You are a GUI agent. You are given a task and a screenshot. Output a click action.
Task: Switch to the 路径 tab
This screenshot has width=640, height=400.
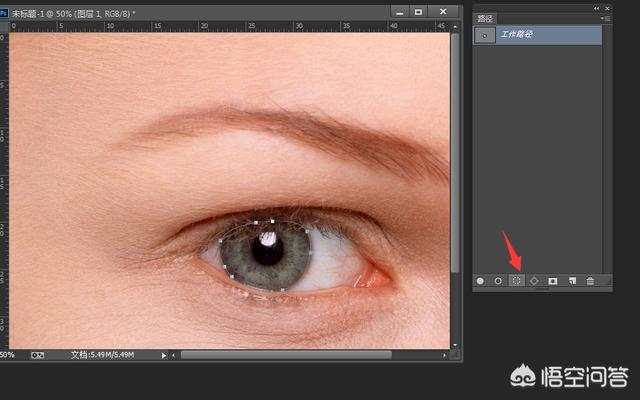click(483, 18)
